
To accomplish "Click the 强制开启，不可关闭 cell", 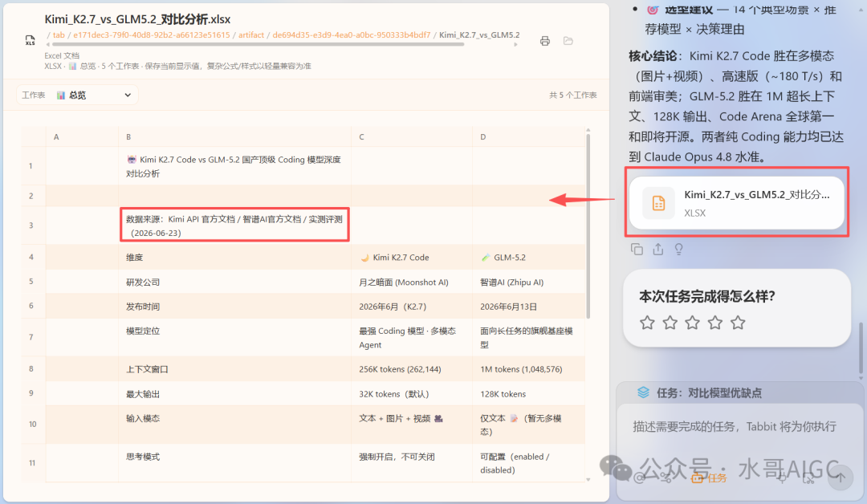I will pyautogui.click(x=411, y=463).
